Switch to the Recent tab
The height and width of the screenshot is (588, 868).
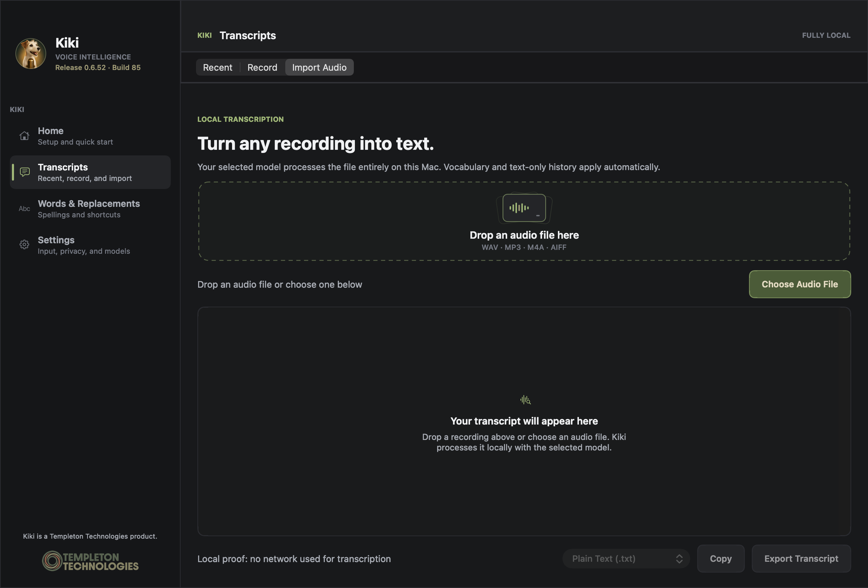tap(217, 67)
